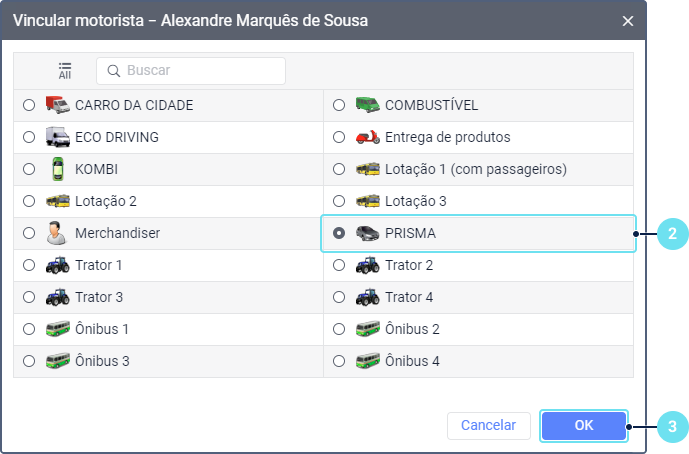Click the green van icon for COMBUSTÍVEL
The image size is (689, 454).
367,105
